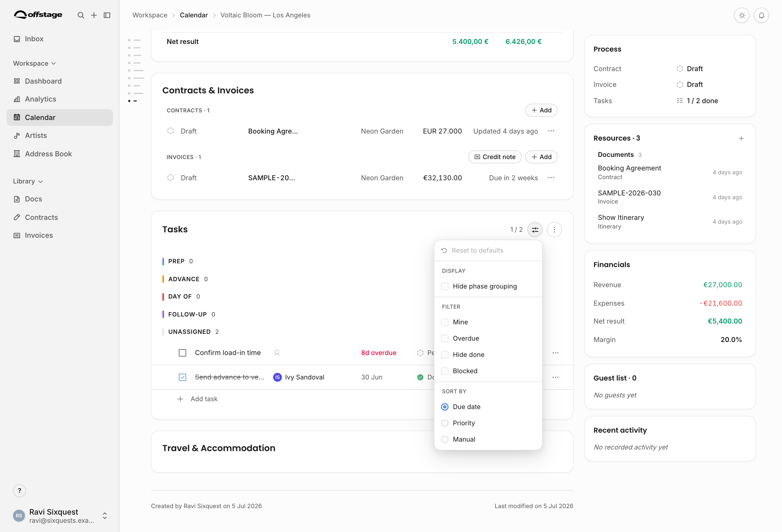Select Priority sort option

[x=444, y=423]
